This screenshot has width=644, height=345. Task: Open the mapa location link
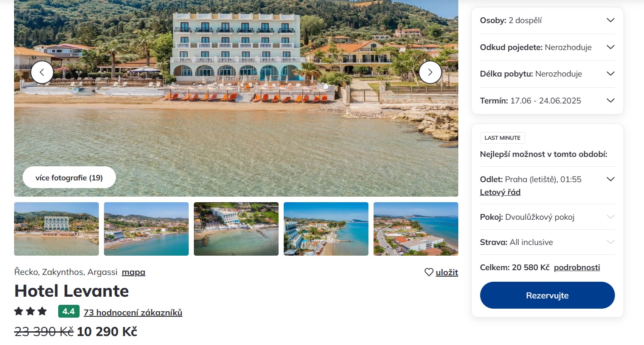134,272
